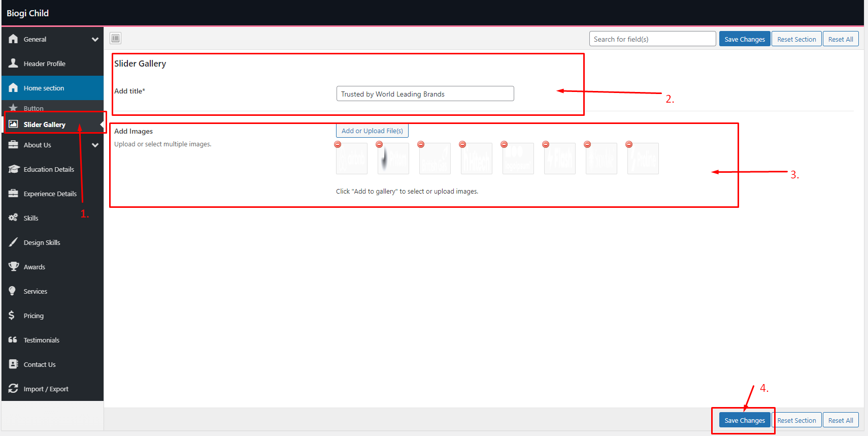The width and height of the screenshot is (868, 436).
Task: Click the Skills gears icon
Action: [x=13, y=218]
